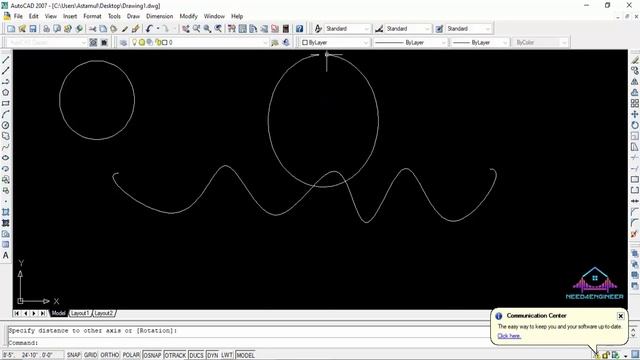Open the Draw menu
This screenshot has height=360, width=640.
pos(133,16)
